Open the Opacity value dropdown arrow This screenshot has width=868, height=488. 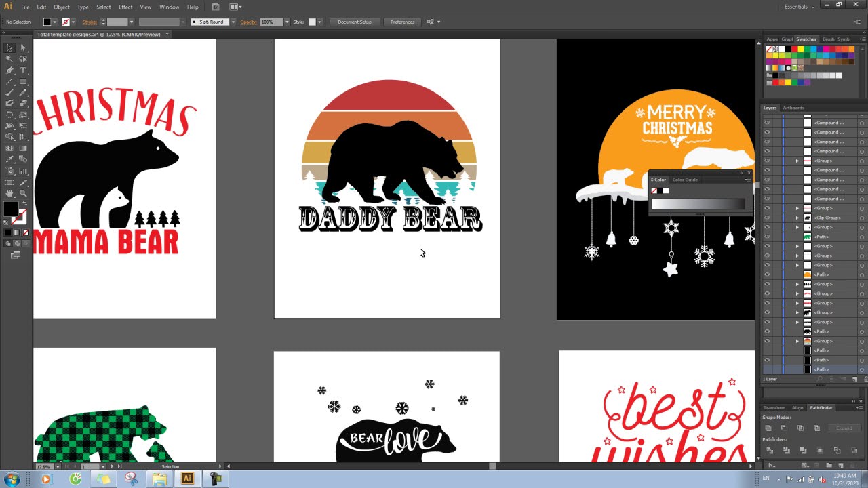[287, 22]
